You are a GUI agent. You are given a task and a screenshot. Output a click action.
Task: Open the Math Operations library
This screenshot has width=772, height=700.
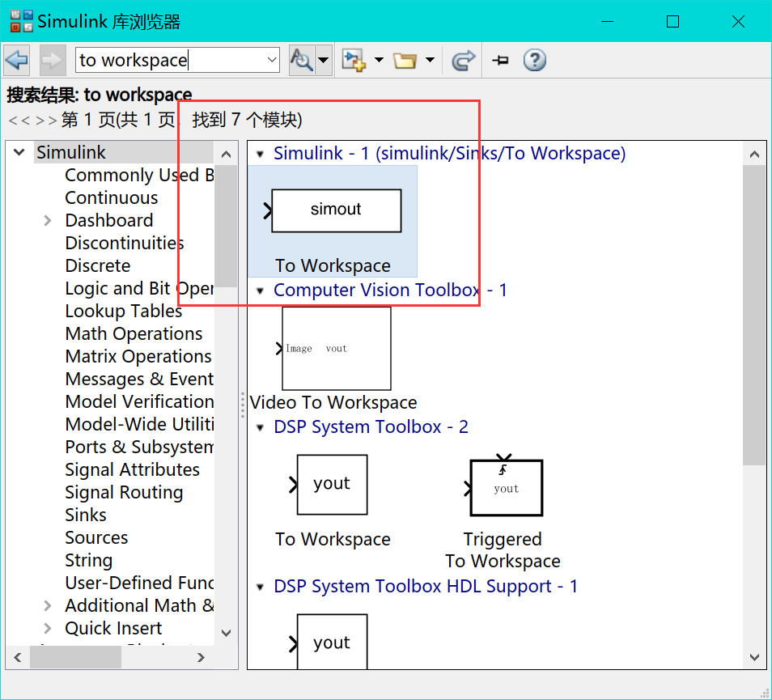pos(134,333)
